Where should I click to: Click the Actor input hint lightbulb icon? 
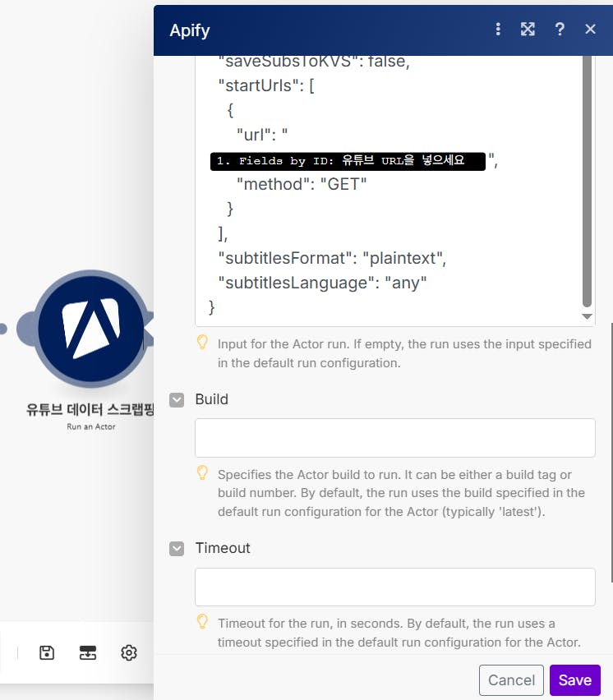coord(202,343)
